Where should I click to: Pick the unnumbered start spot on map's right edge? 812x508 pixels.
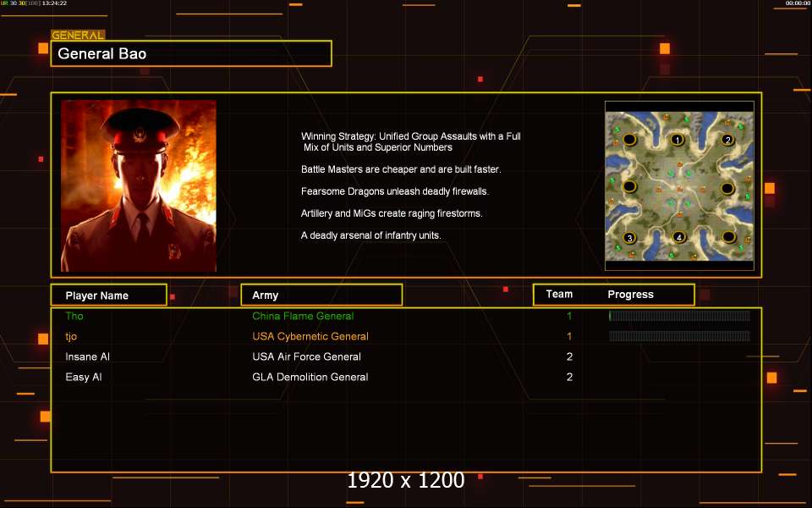coord(727,188)
